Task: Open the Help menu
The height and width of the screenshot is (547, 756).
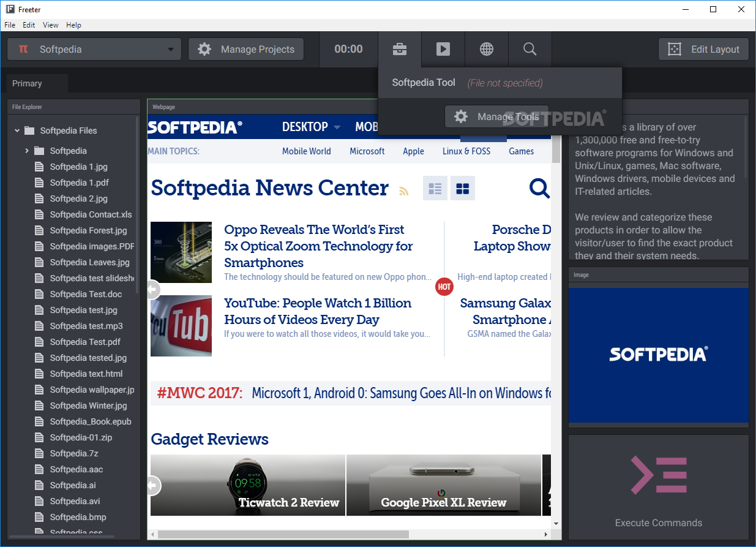Action: (x=73, y=25)
